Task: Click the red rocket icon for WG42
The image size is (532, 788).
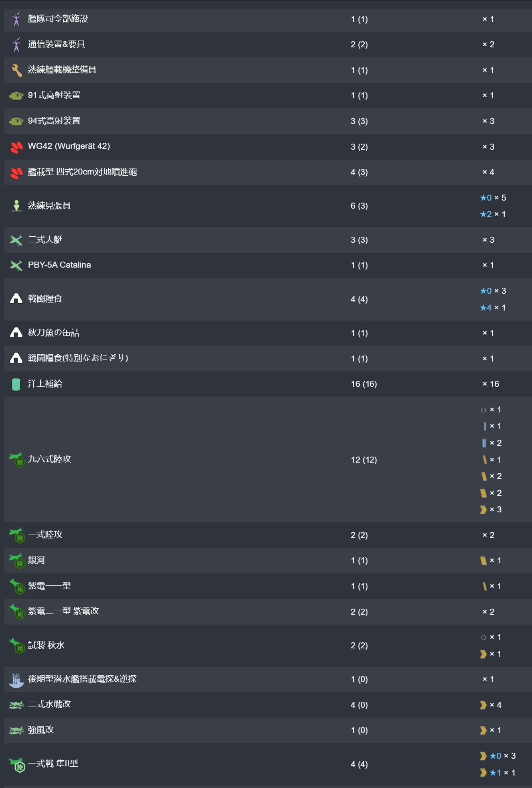Action: tap(16, 147)
